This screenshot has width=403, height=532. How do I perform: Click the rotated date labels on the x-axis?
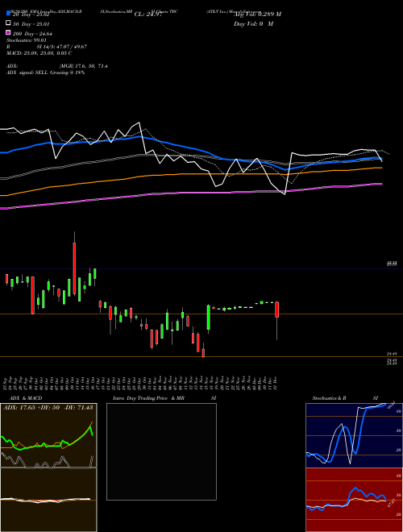point(141,384)
